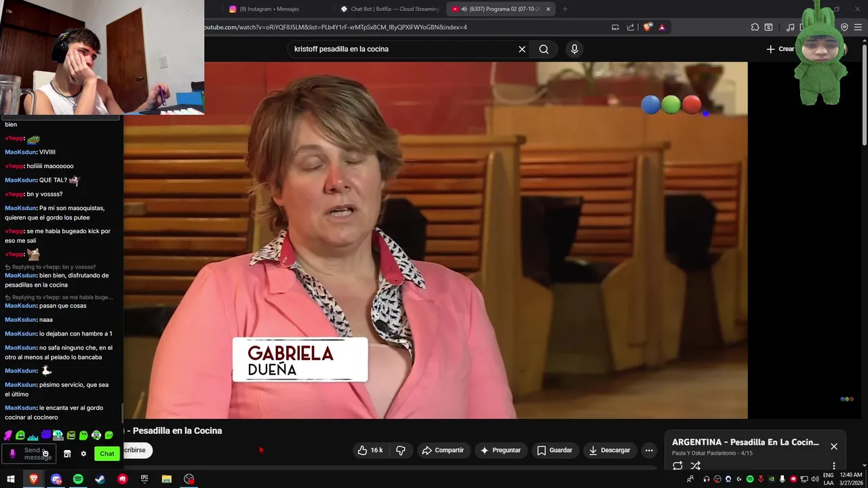
Task: Click the ENG LAA language indicator
Action: 829,479
